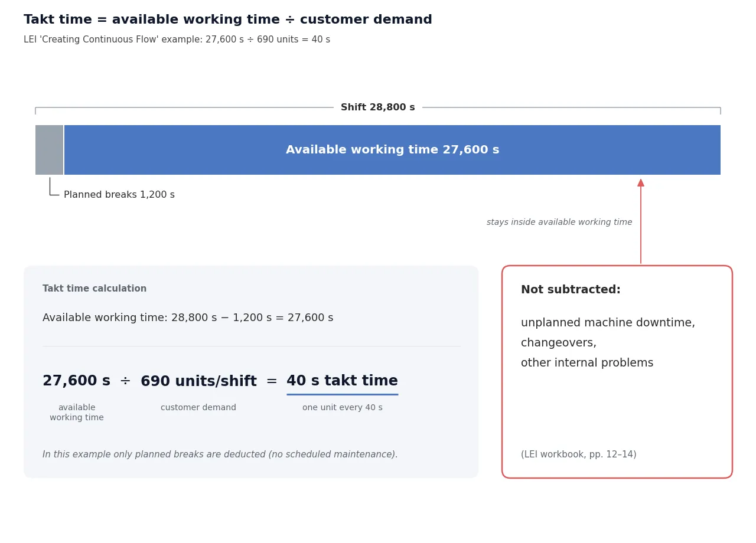
Task: Click 'stays inside available working time' note
Action: [559, 223]
